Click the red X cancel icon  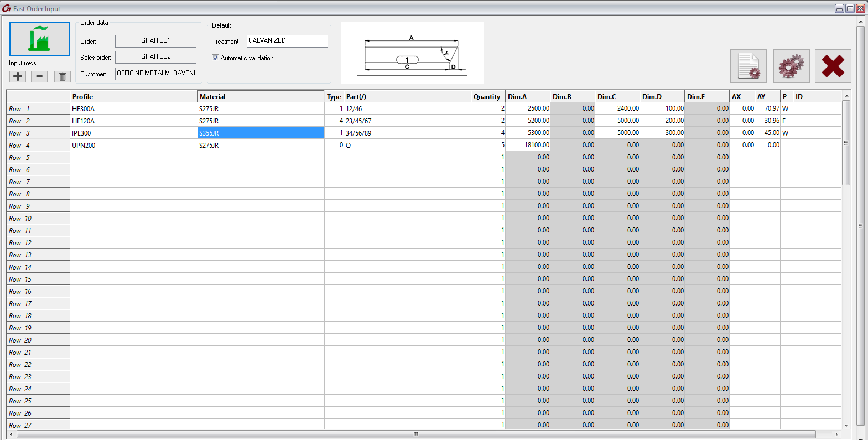(x=833, y=66)
